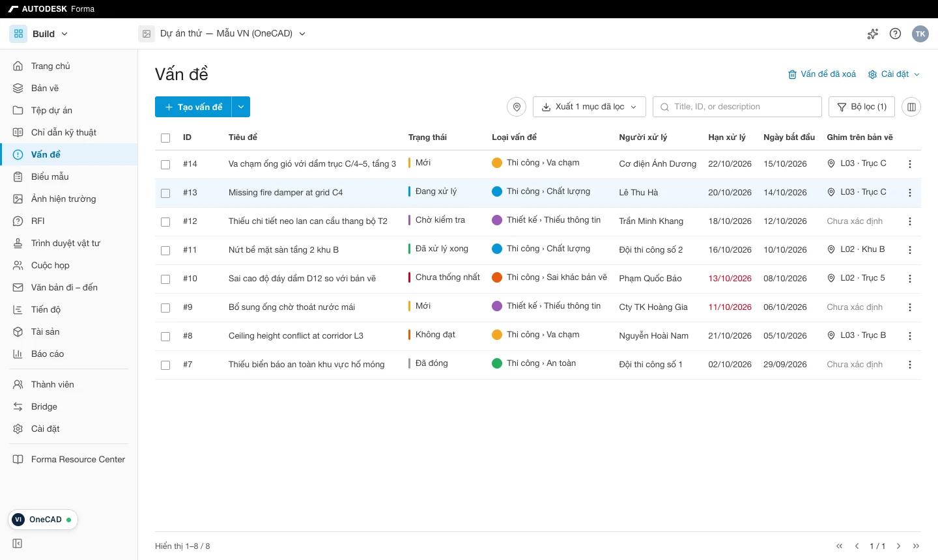Collapse the sidebar panel icon
This screenshot has width=938, height=560.
(x=18, y=544)
